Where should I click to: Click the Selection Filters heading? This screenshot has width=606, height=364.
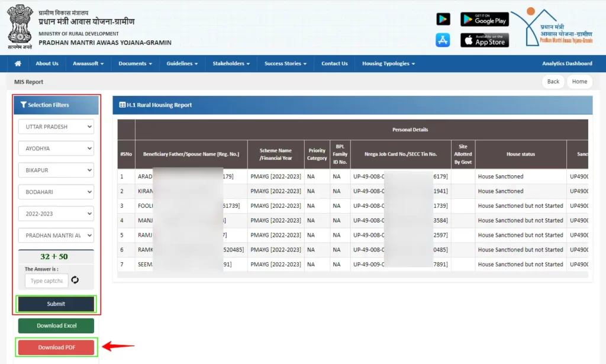point(49,105)
